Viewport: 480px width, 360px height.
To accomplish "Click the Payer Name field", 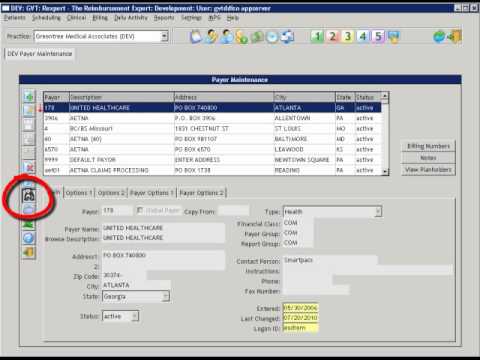I will (163, 228).
